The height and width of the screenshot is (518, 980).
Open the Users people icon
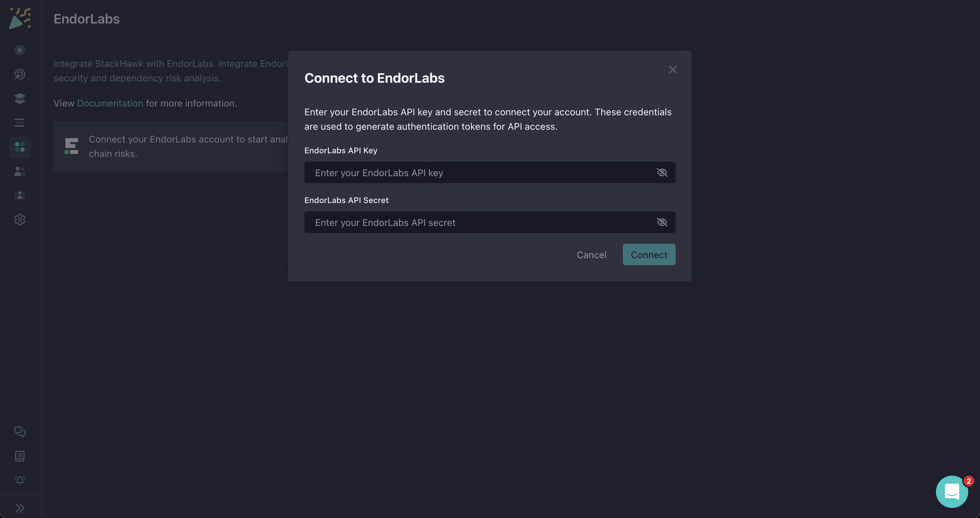20,171
